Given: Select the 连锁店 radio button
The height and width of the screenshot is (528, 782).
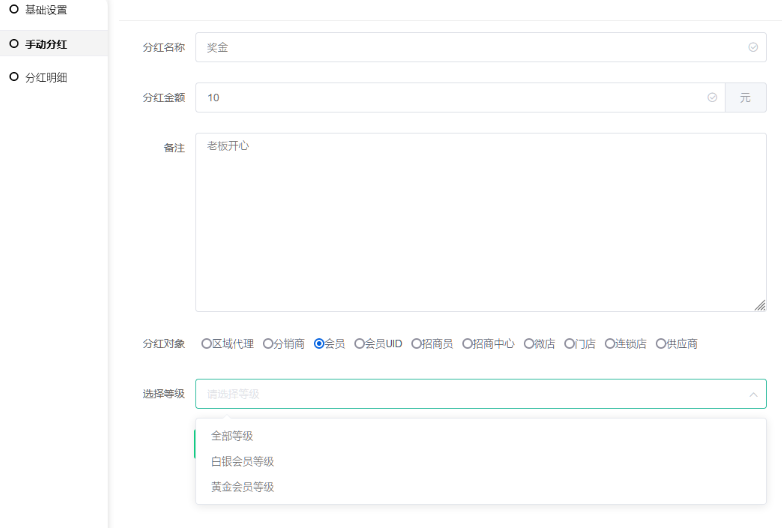Looking at the screenshot, I should tap(610, 344).
